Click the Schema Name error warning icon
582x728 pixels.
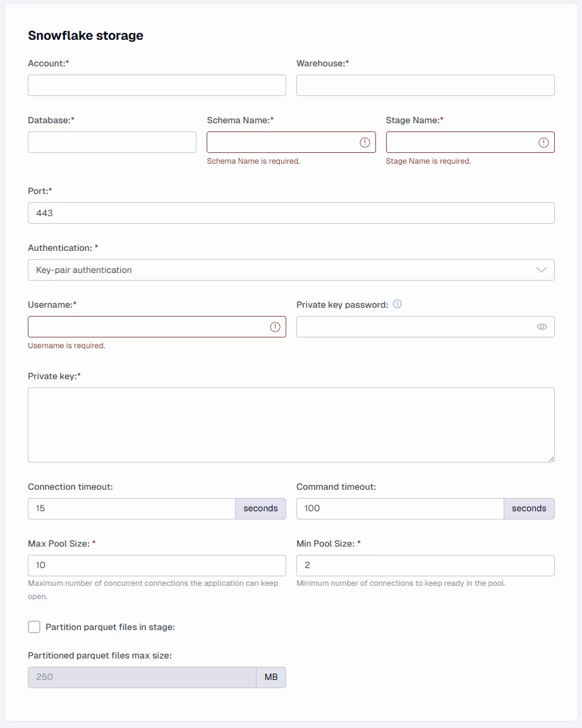tap(365, 143)
